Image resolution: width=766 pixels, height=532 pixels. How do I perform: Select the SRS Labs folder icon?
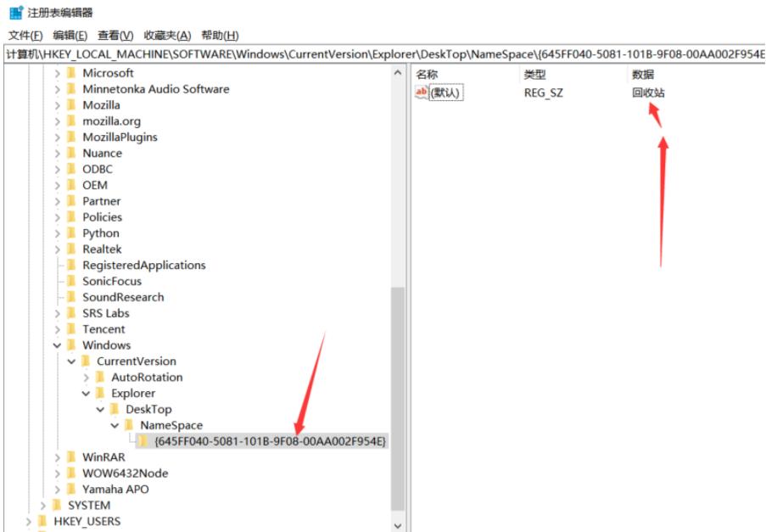(73, 313)
